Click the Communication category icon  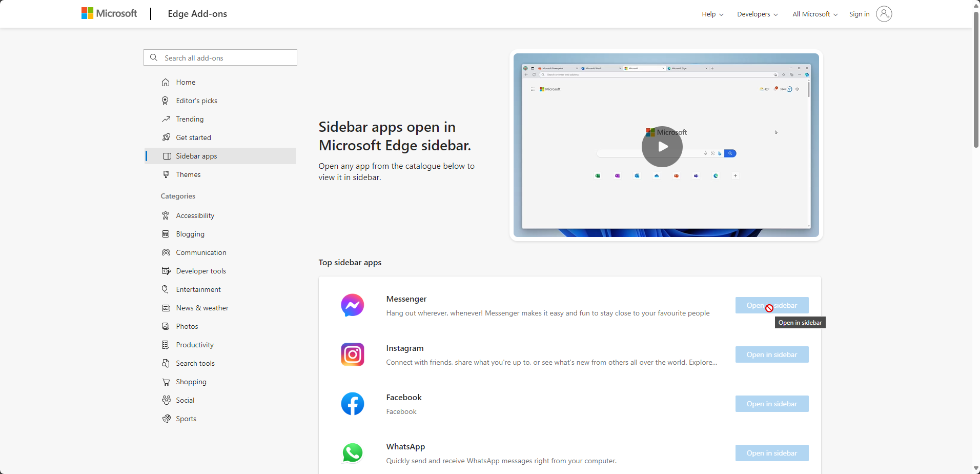(x=166, y=252)
